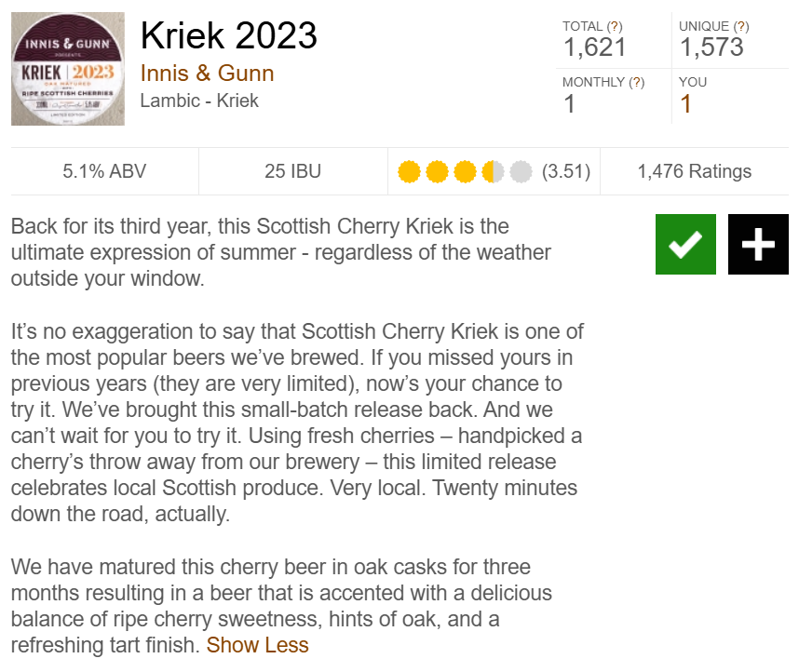Click your check-in count under YOU
Screen dimensions: 799x672
(685, 104)
